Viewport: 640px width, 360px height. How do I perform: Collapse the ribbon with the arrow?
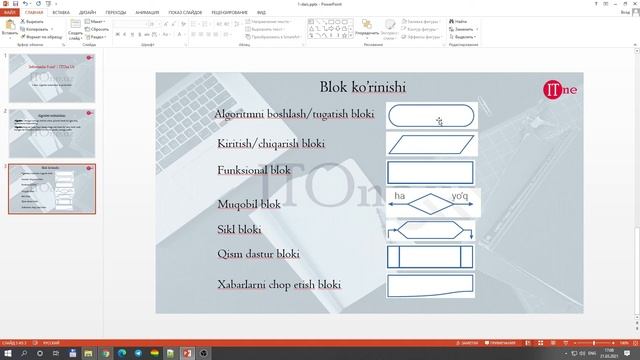click(635, 44)
